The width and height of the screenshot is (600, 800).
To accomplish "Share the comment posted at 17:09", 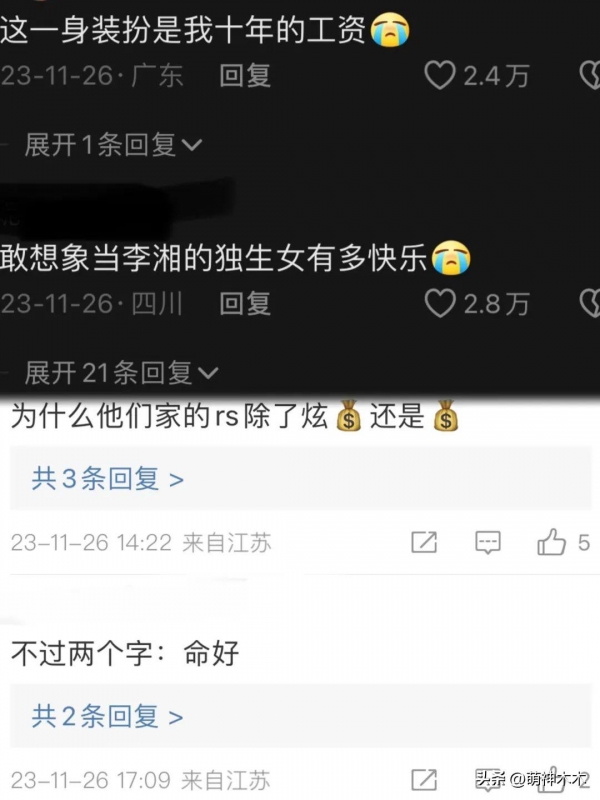I will (x=424, y=780).
